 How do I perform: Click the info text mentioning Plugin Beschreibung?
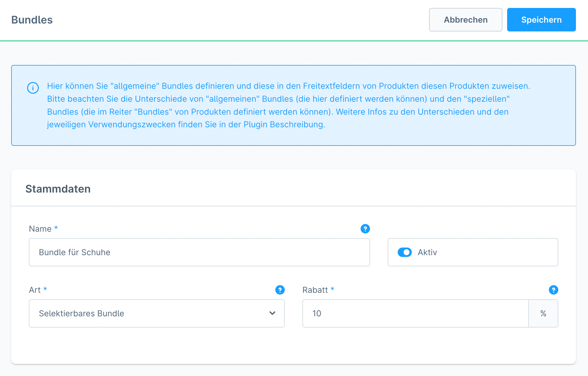[x=289, y=105]
